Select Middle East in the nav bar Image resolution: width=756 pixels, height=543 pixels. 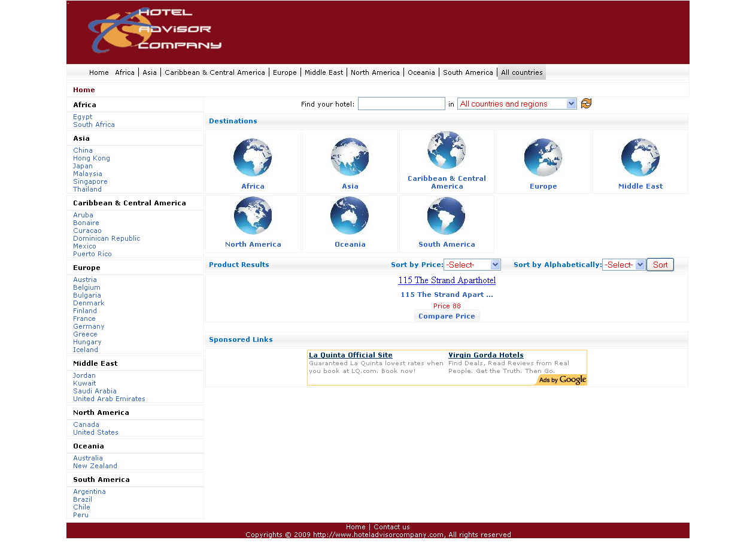click(324, 72)
